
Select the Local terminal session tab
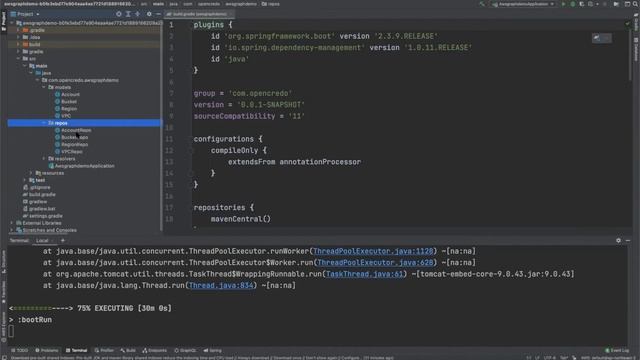42,240
